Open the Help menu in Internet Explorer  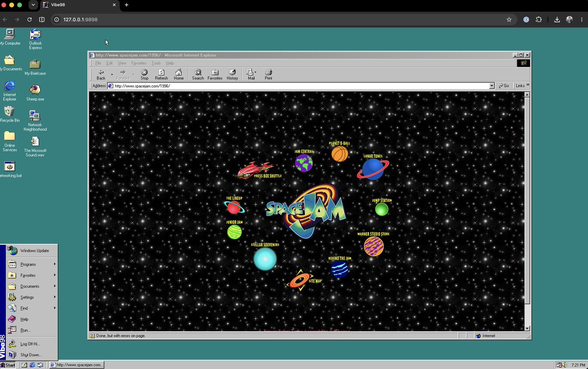pos(170,63)
